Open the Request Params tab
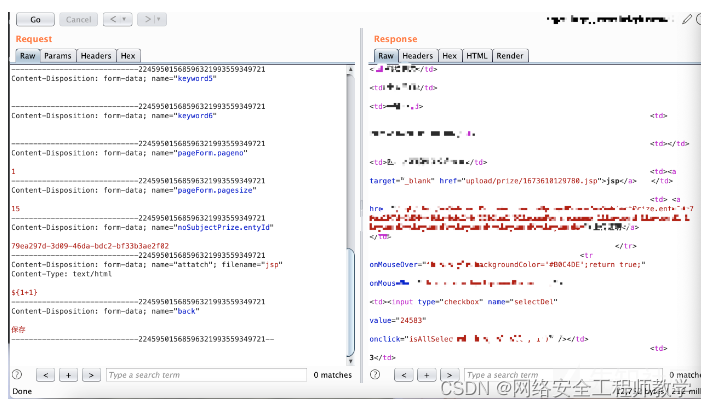 click(58, 56)
